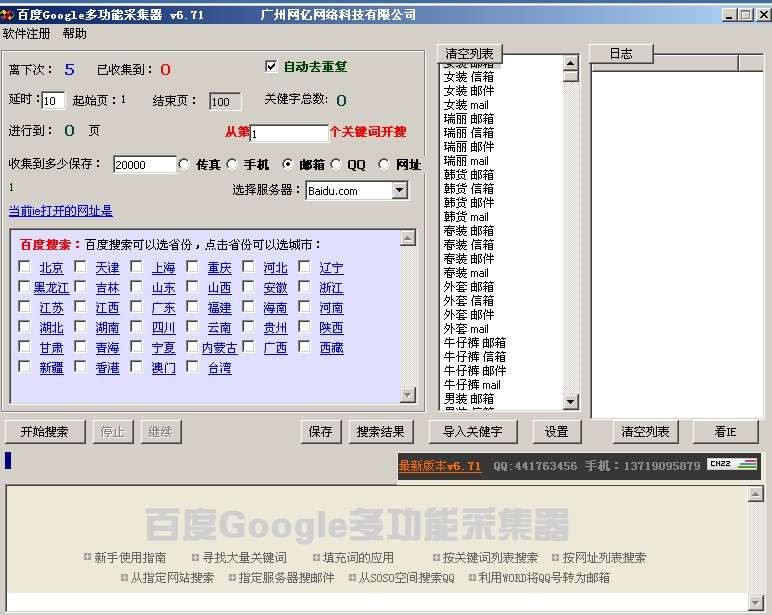
Task: Select the QQ radio button
Action: pos(336,164)
